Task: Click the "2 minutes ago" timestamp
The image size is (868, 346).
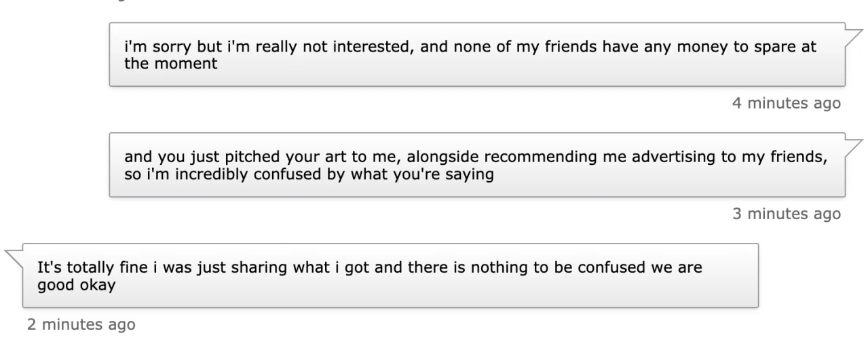Action: click(x=81, y=324)
